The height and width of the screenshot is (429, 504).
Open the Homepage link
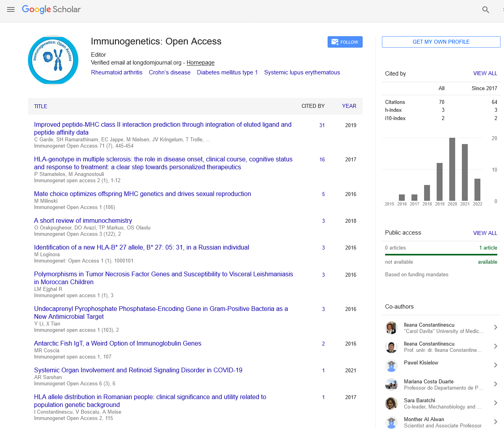coord(200,63)
